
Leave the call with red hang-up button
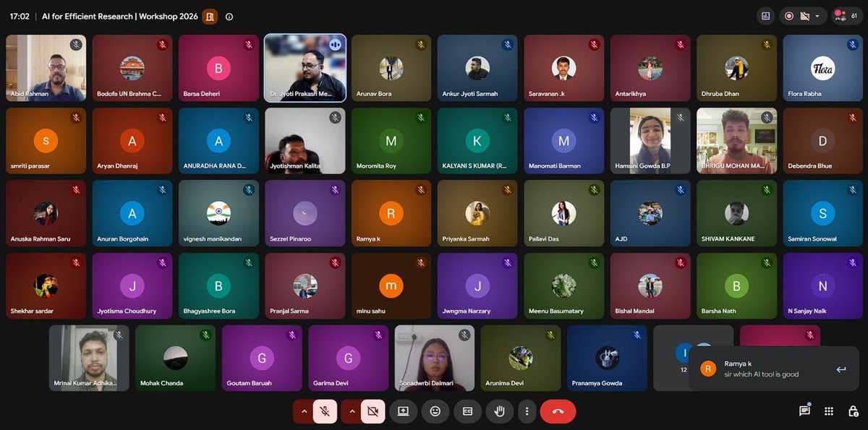coord(558,411)
